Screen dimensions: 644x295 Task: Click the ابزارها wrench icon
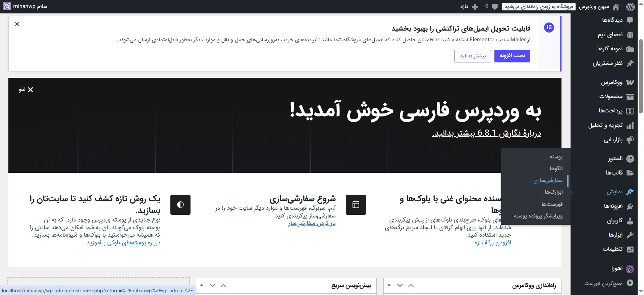pos(630,235)
